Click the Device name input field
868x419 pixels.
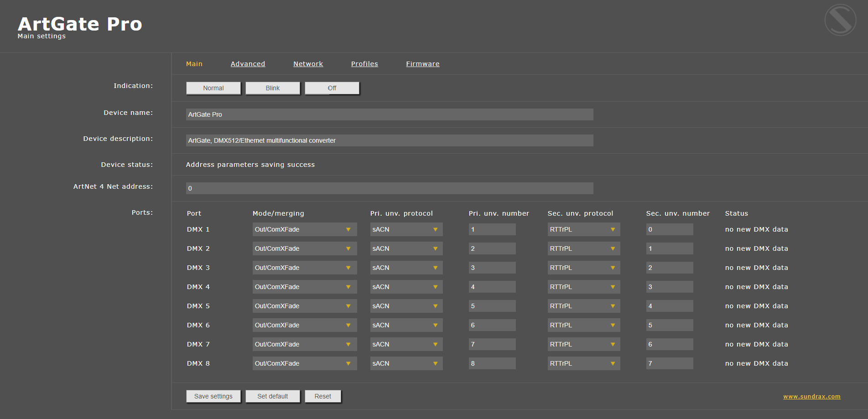389,114
